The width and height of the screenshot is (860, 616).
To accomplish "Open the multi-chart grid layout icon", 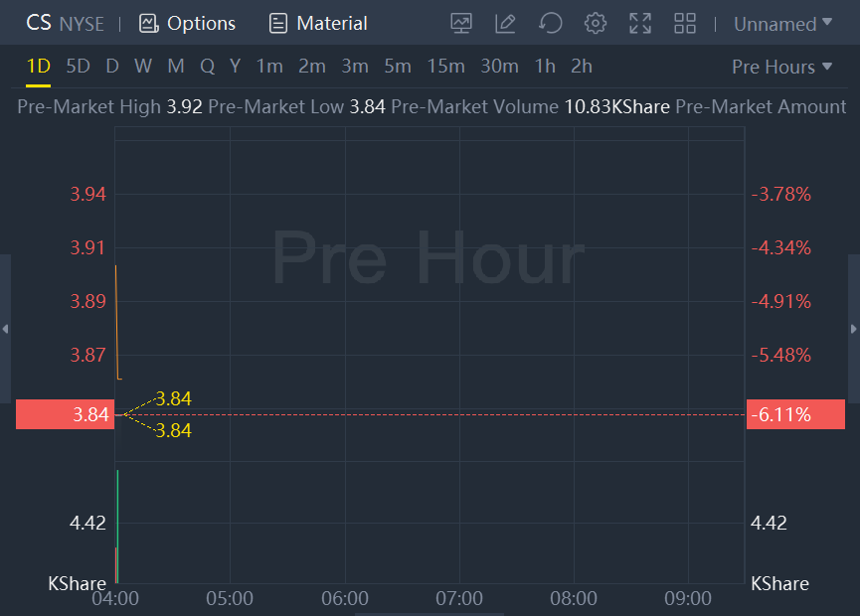I will click(685, 23).
